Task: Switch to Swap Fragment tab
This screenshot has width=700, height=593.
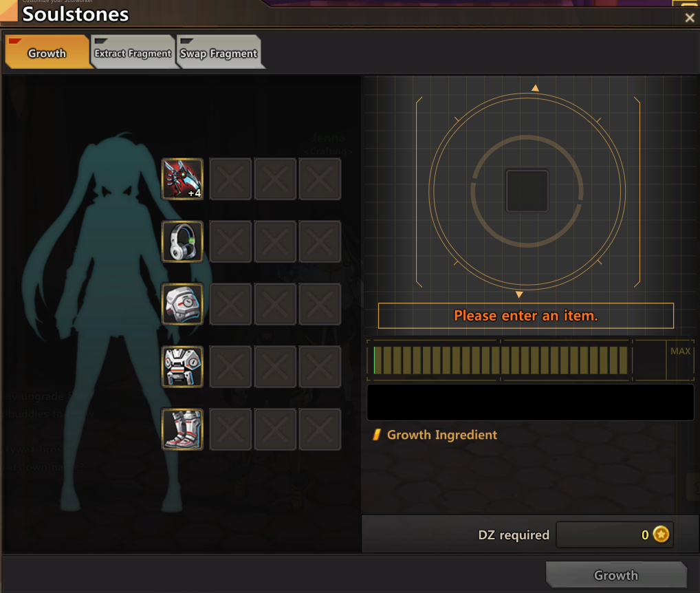Action: (x=219, y=52)
